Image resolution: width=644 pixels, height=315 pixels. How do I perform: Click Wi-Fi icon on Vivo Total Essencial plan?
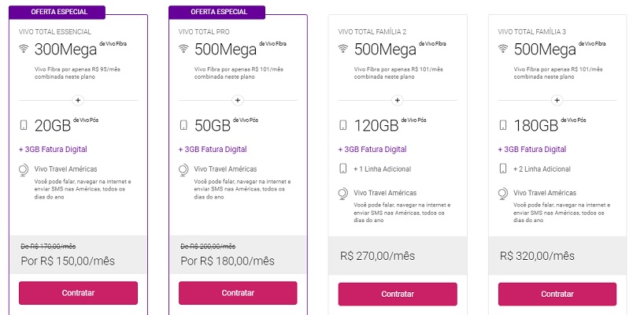(24, 50)
